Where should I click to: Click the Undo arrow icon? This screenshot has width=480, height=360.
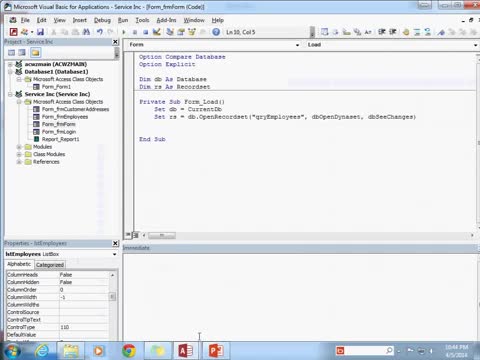[100, 32]
